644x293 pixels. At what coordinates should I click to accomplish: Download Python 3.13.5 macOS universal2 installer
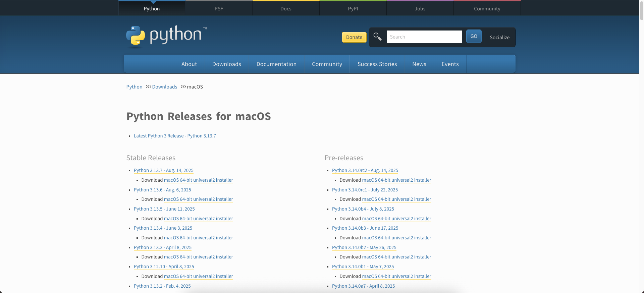pyautogui.click(x=199, y=219)
